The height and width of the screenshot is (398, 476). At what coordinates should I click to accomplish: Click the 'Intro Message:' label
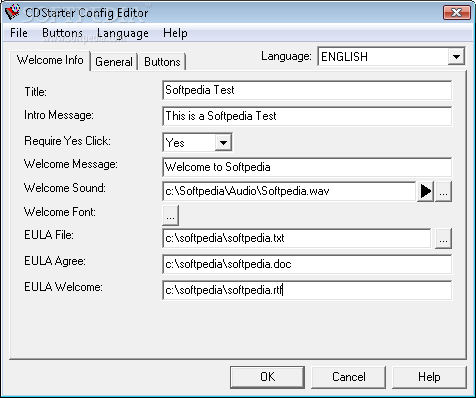click(x=59, y=115)
